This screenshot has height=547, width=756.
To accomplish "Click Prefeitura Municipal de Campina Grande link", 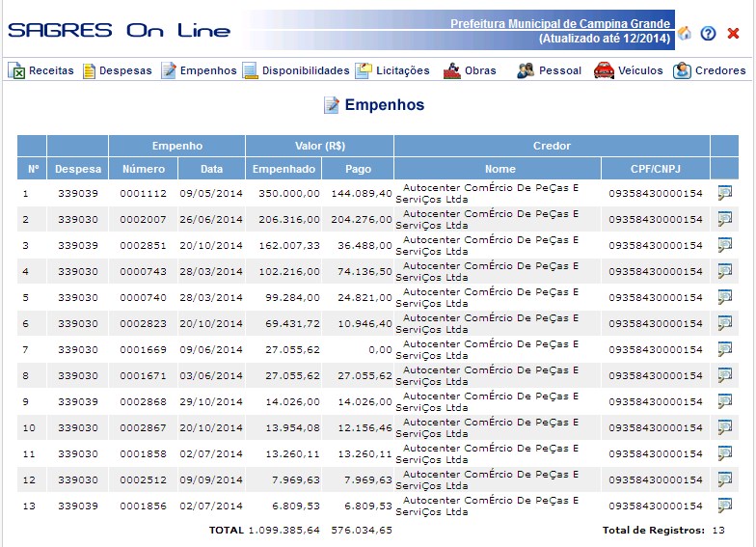I will click(560, 23).
